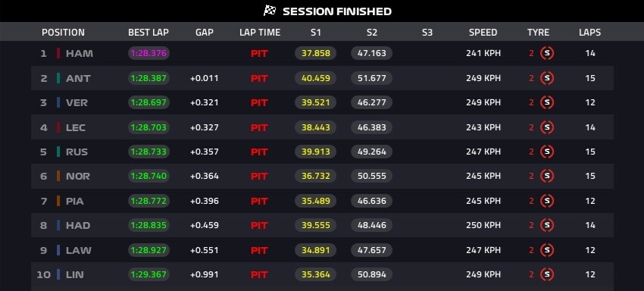Click the tyre icon in HAD's row
The height and width of the screenshot is (291, 644).
[x=547, y=225]
